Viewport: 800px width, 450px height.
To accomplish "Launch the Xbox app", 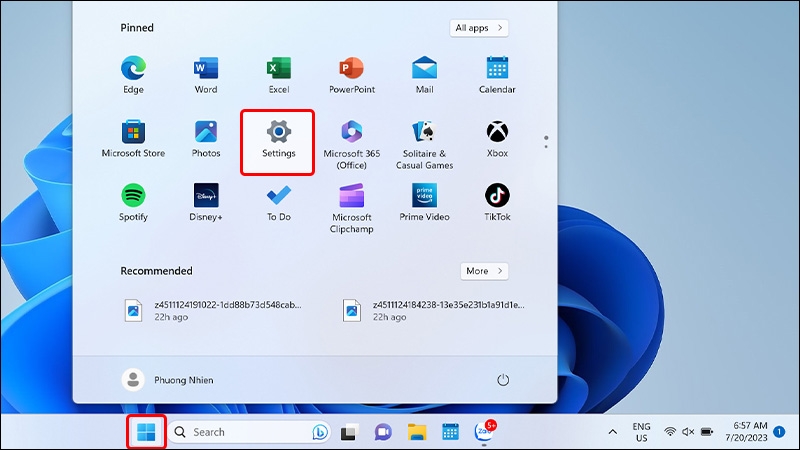I will [x=497, y=139].
